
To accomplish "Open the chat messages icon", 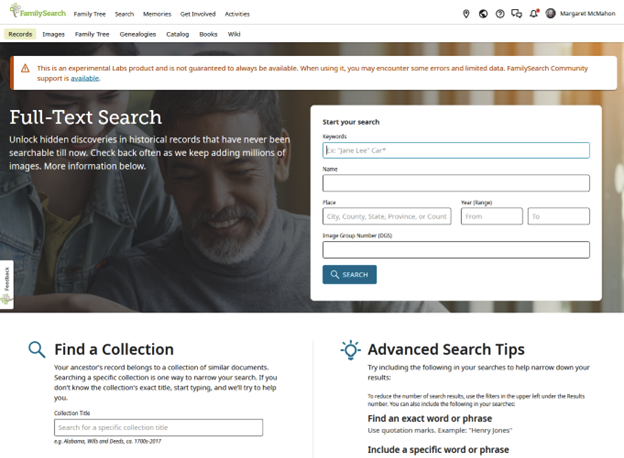I will click(517, 14).
